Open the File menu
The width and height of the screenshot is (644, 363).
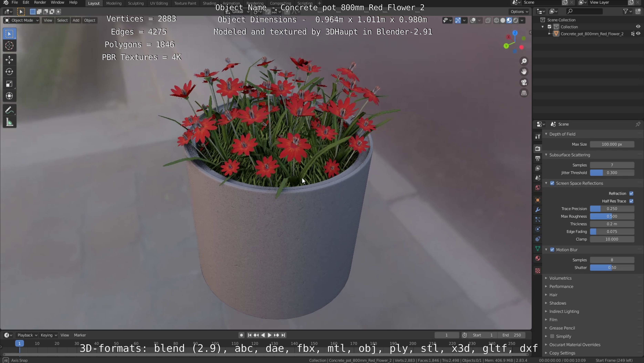(14, 3)
